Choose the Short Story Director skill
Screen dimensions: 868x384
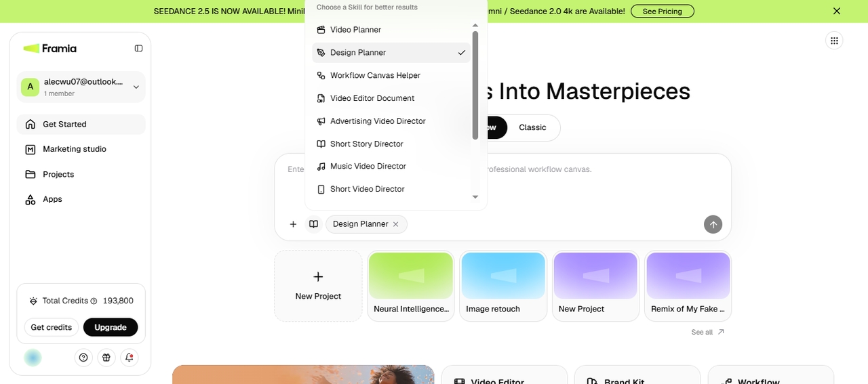(x=391, y=144)
